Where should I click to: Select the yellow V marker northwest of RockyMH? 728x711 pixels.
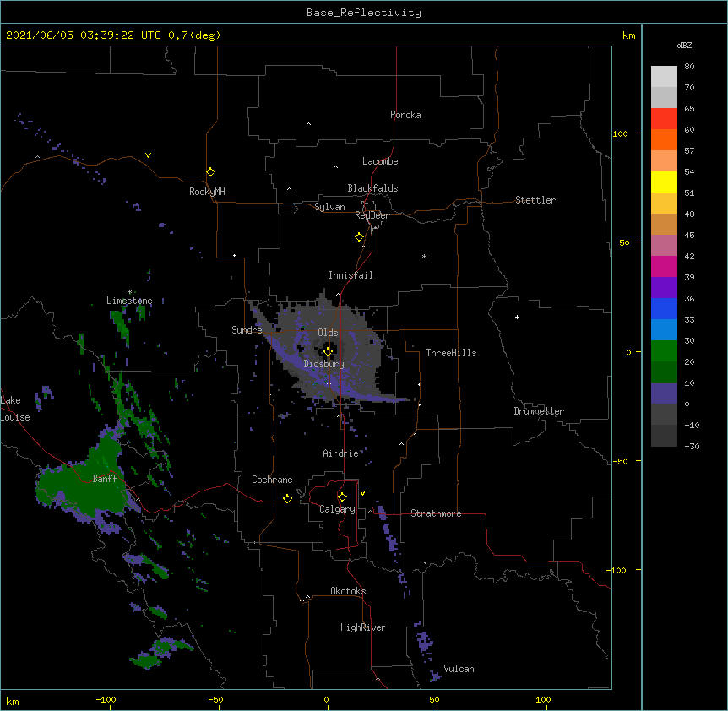pos(148,155)
